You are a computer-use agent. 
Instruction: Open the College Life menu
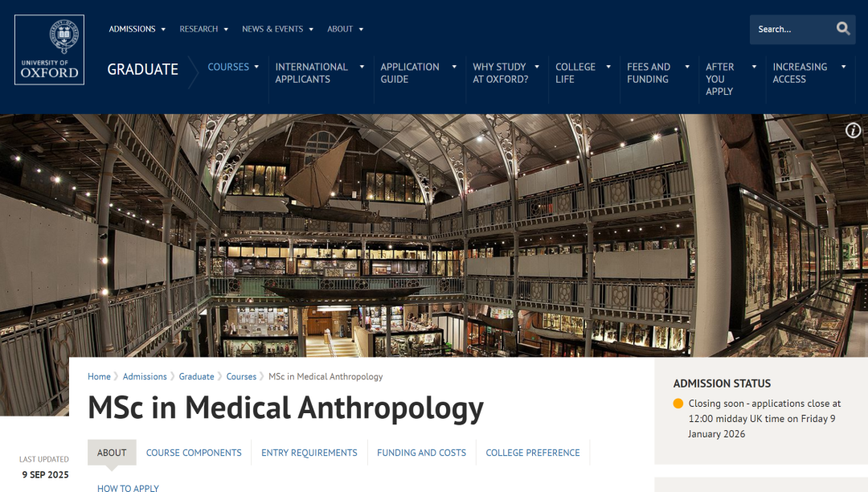(575, 73)
